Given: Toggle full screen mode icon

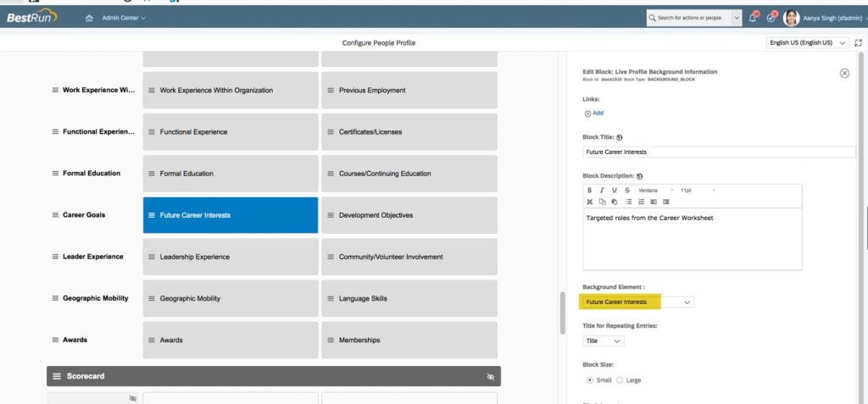Looking at the screenshot, I should tap(860, 42).
